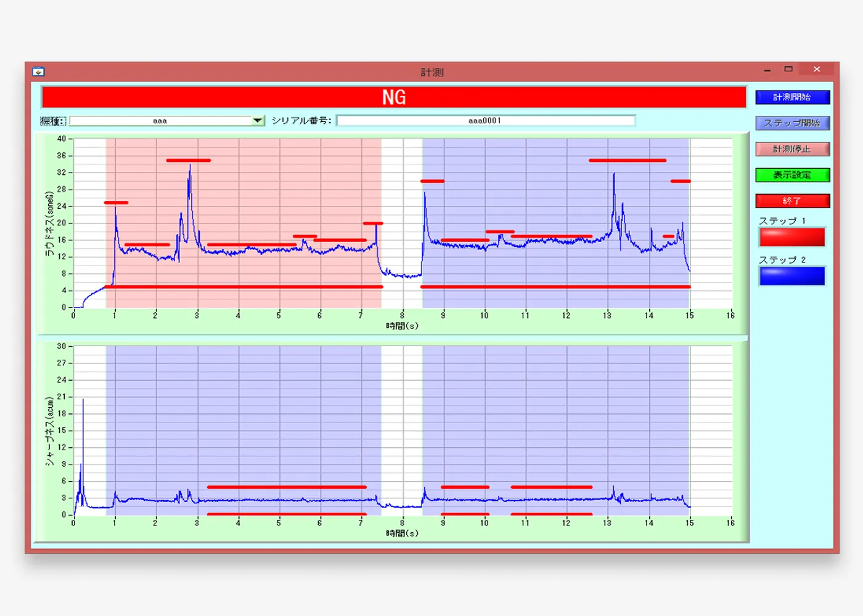The image size is (863, 616).
Task: Click the application icon in the title bar
Action: (x=38, y=71)
